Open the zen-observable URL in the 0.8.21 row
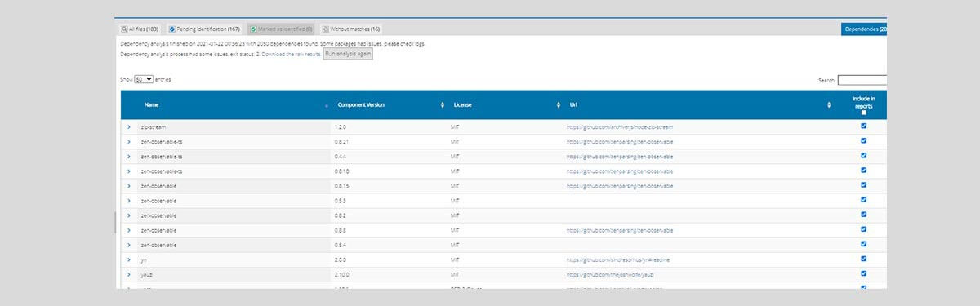980x306 pixels. click(620, 142)
